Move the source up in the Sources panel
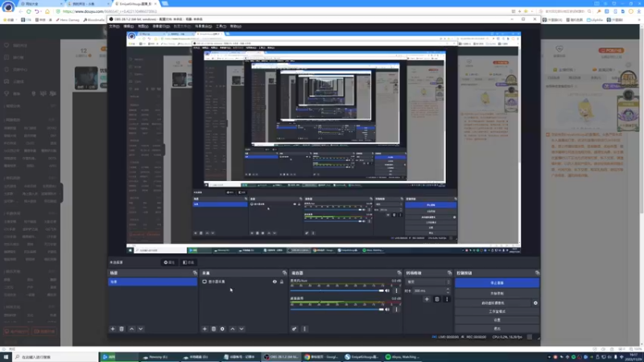Screen dimensions: 644x362 pos(233,329)
